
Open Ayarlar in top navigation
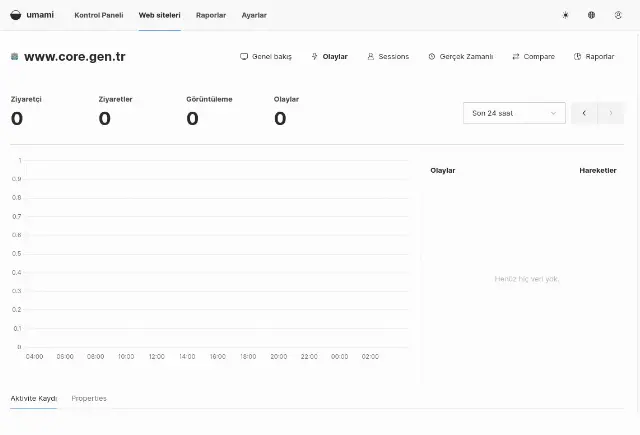click(254, 15)
